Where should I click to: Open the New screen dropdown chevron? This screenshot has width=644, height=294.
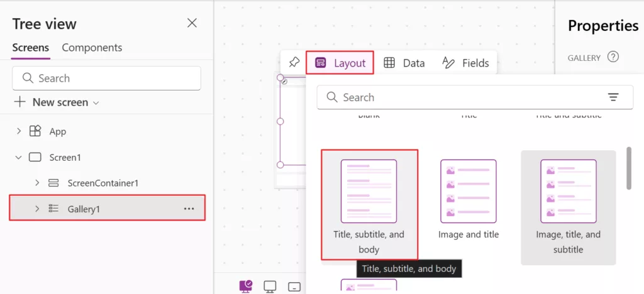tap(96, 103)
